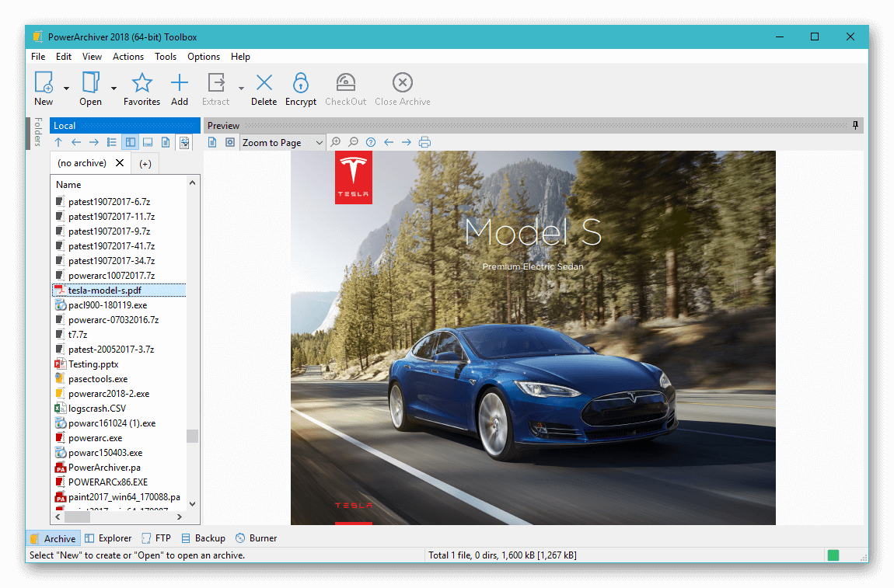The height and width of the screenshot is (588, 894).
Task: Switch to the Burner mode tab
Action: 256,538
